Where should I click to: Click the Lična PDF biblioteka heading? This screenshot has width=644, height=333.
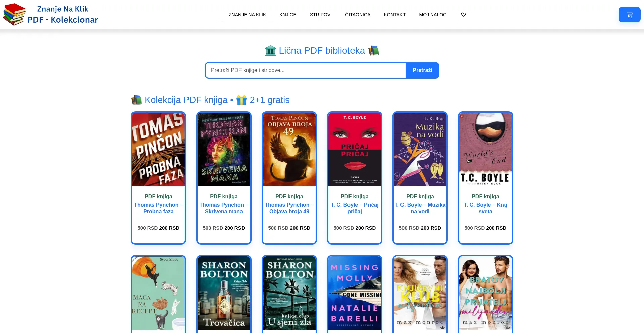(322, 51)
